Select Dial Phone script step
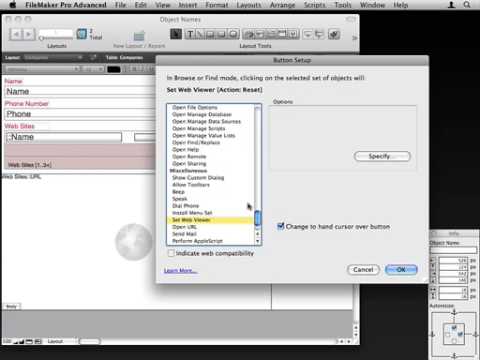 185,206
